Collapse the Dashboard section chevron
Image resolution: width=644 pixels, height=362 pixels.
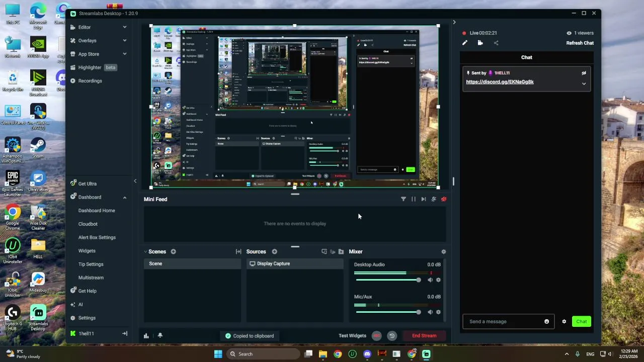[x=124, y=197]
